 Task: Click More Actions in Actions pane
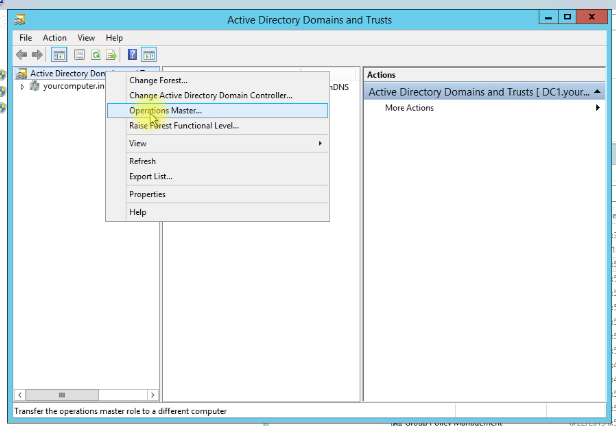tap(409, 108)
